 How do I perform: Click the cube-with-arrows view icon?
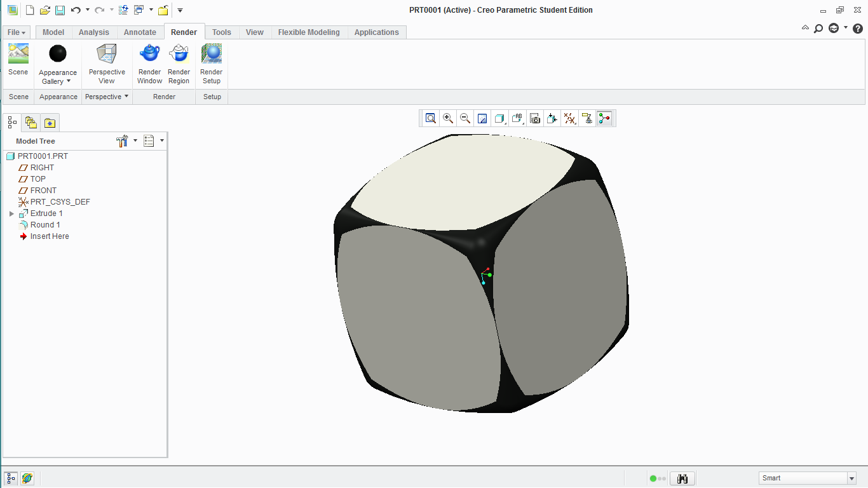pos(552,118)
